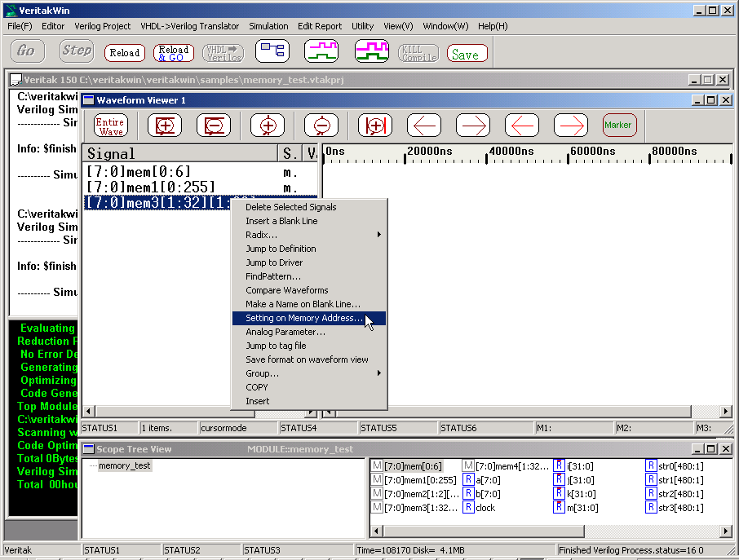
Task: Click the Reload & GO toolbar button
Action: [x=174, y=53]
